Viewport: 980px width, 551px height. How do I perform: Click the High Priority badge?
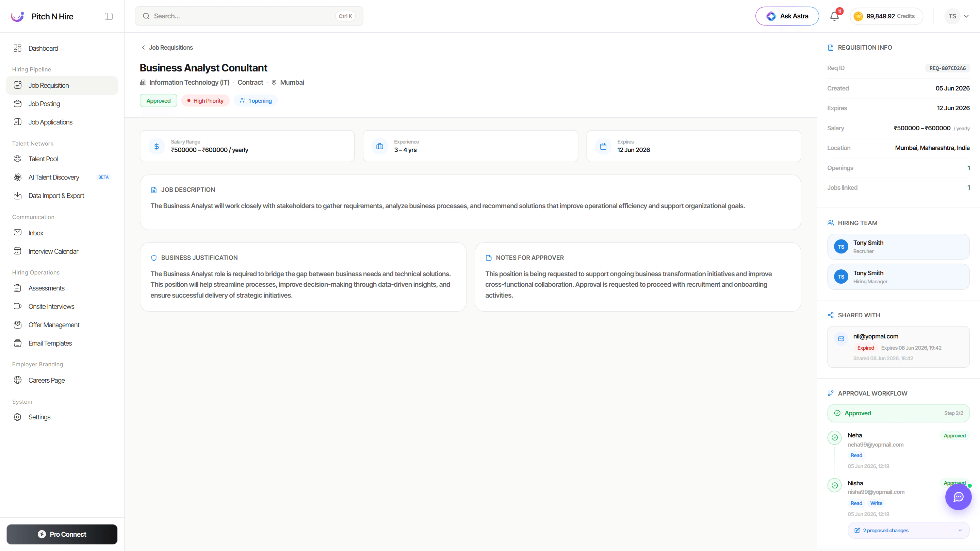coord(206,101)
